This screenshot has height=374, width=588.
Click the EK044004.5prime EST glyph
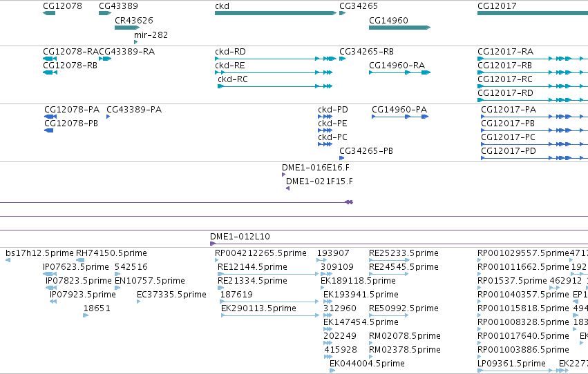point(332,371)
